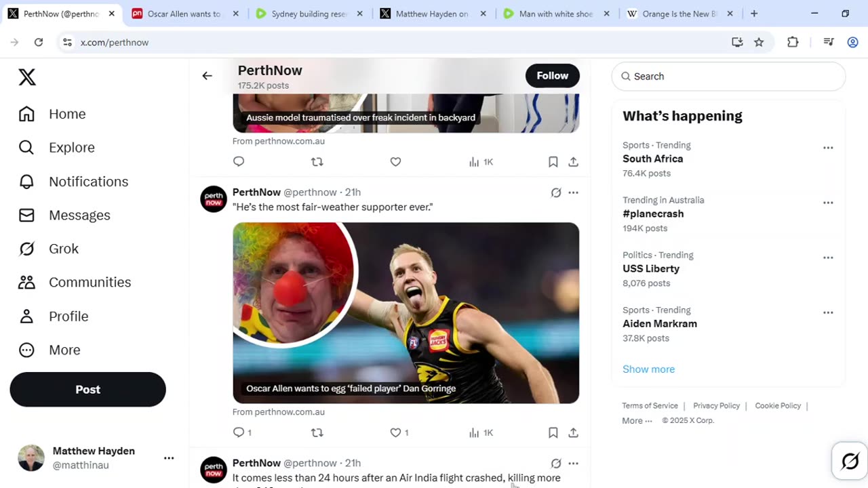This screenshot has width=868, height=488.
Task: Reply to the Oscar Allen post
Action: [x=242, y=432]
